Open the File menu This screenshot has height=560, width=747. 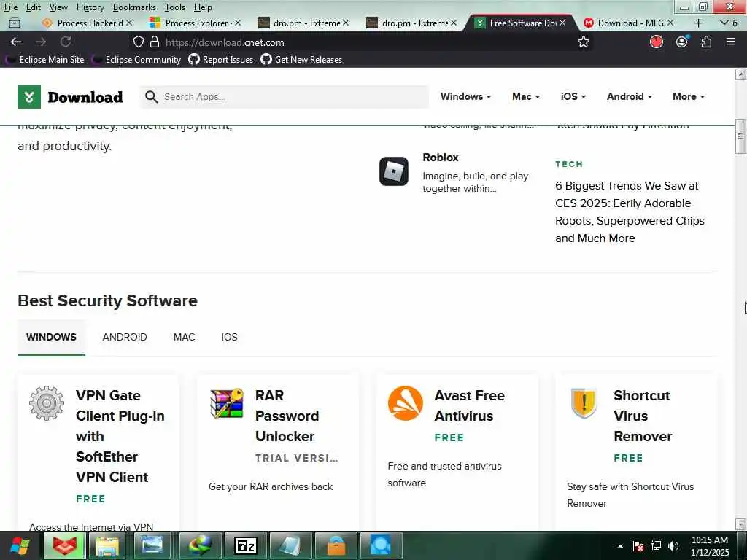click(x=10, y=7)
